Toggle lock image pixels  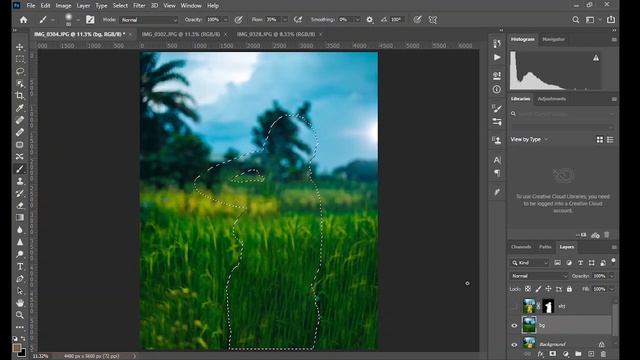tap(538, 289)
